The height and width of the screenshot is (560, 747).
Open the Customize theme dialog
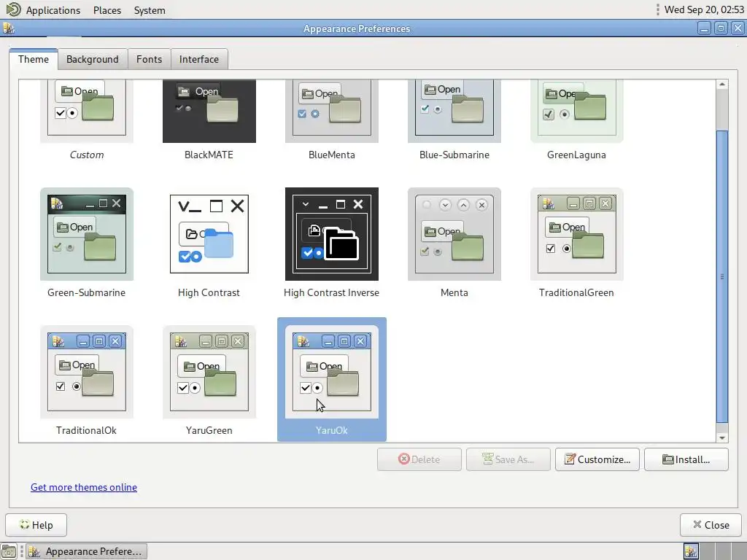tap(597, 459)
